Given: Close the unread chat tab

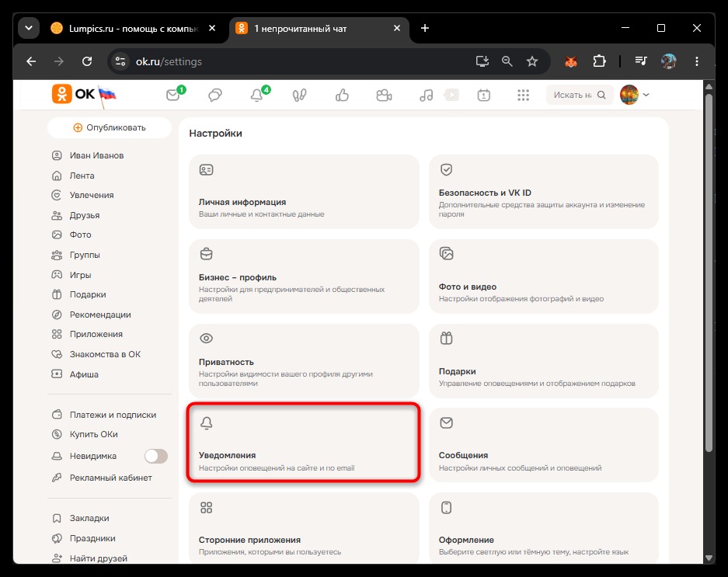Looking at the screenshot, I should point(397,28).
